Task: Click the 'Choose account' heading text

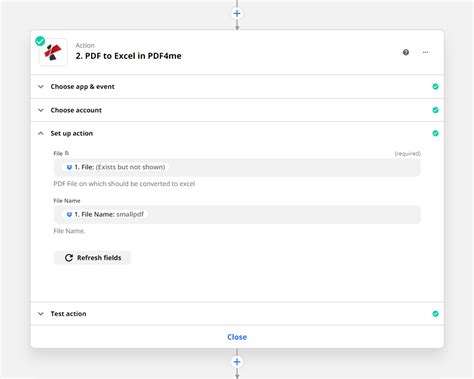Action: 76,110
